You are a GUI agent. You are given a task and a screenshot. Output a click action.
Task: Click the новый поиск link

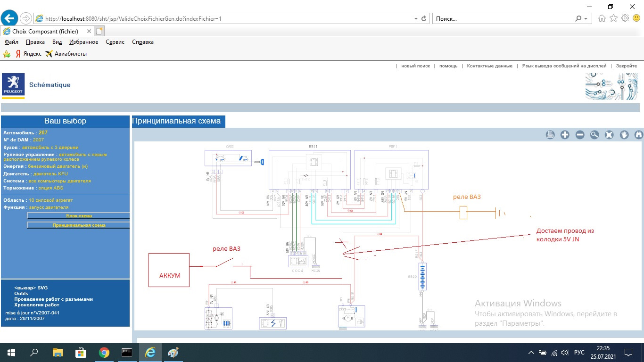tap(415, 66)
